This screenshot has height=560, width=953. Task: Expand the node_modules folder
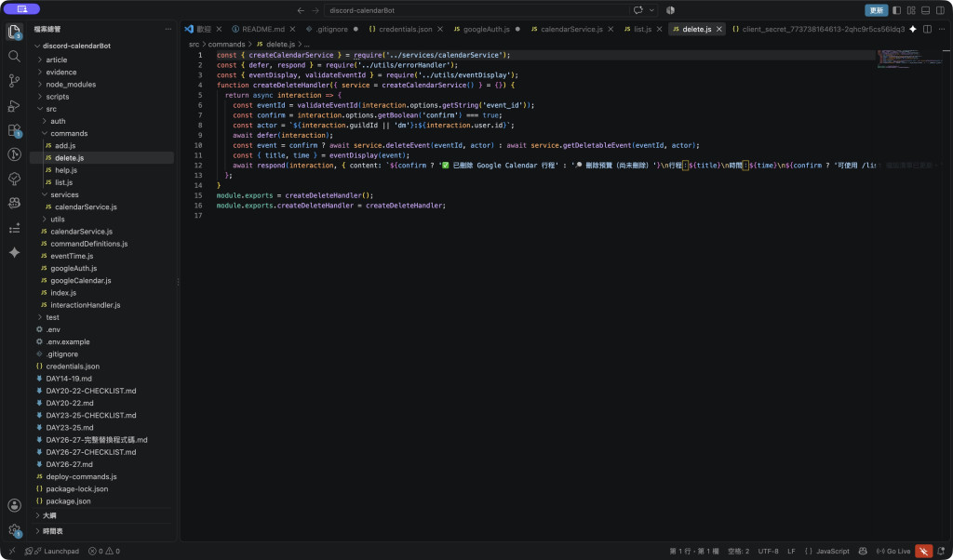71,85
